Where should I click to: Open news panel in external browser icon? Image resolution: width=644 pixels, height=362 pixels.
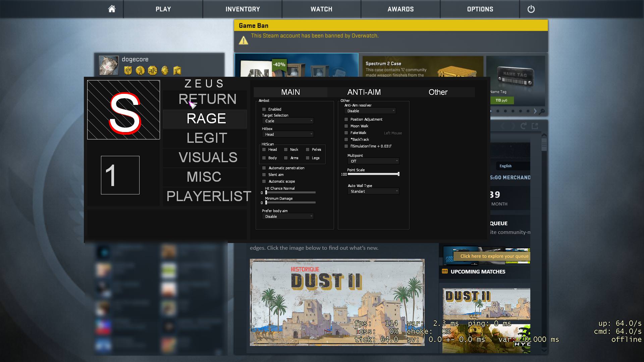point(535,126)
